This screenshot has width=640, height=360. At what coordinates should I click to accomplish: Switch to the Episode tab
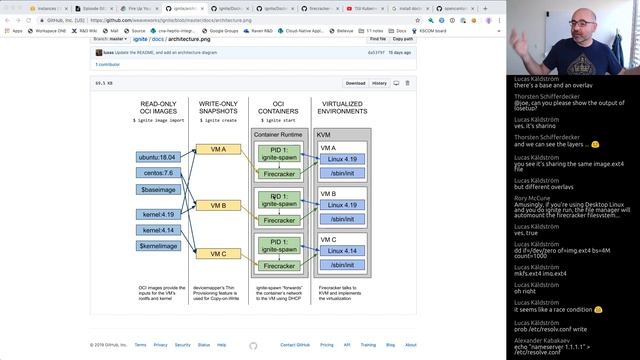(x=94, y=9)
